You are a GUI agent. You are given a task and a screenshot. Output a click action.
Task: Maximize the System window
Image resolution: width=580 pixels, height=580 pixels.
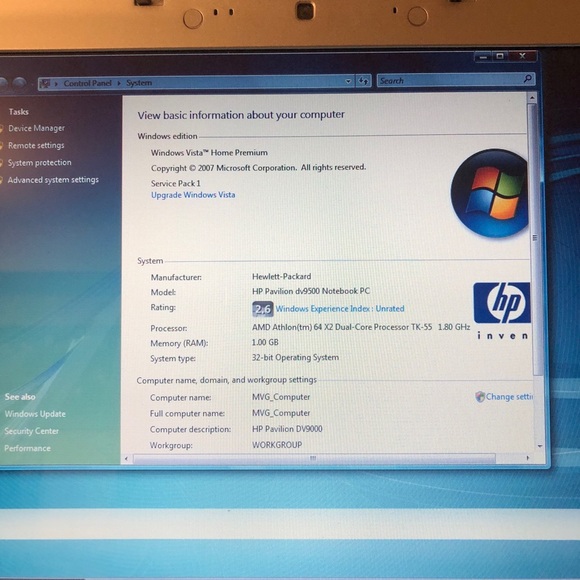tap(500, 56)
